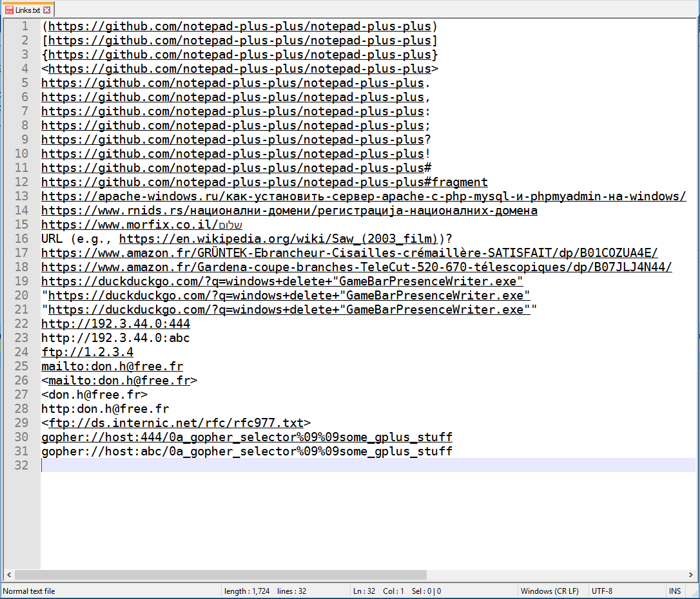The image size is (700, 599).
Task: Open the en.wikipedia.org Saw film link
Action: click(x=278, y=239)
